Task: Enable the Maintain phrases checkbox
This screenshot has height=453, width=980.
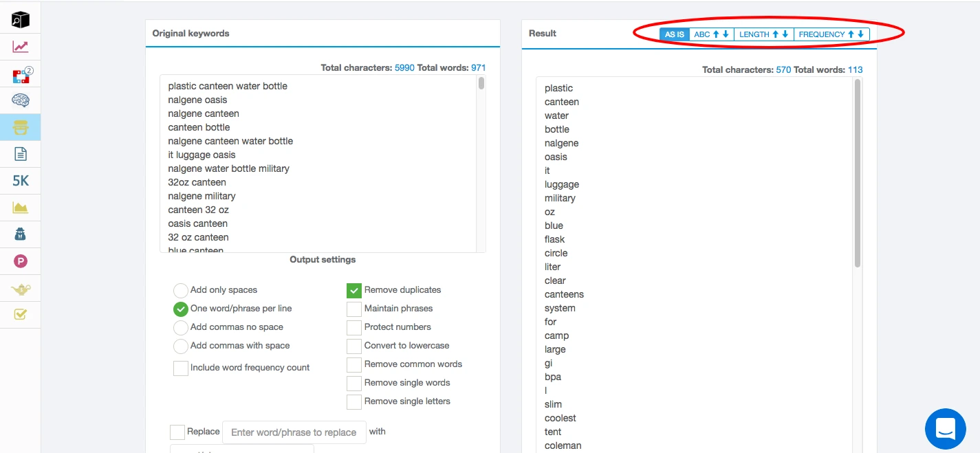Action: click(353, 309)
